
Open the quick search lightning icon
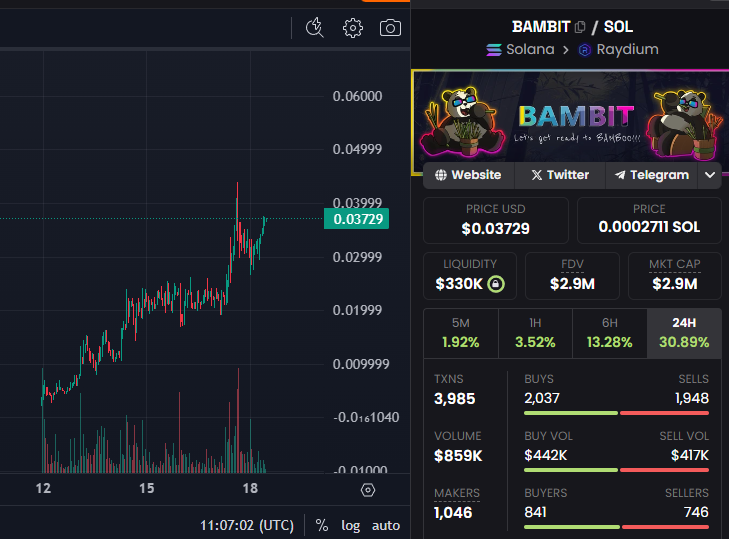tap(315, 28)
